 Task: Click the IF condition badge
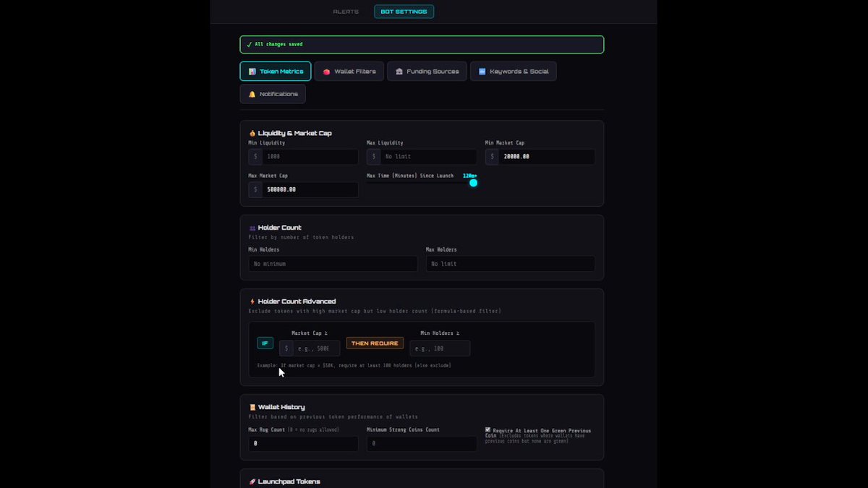point(265,343)
